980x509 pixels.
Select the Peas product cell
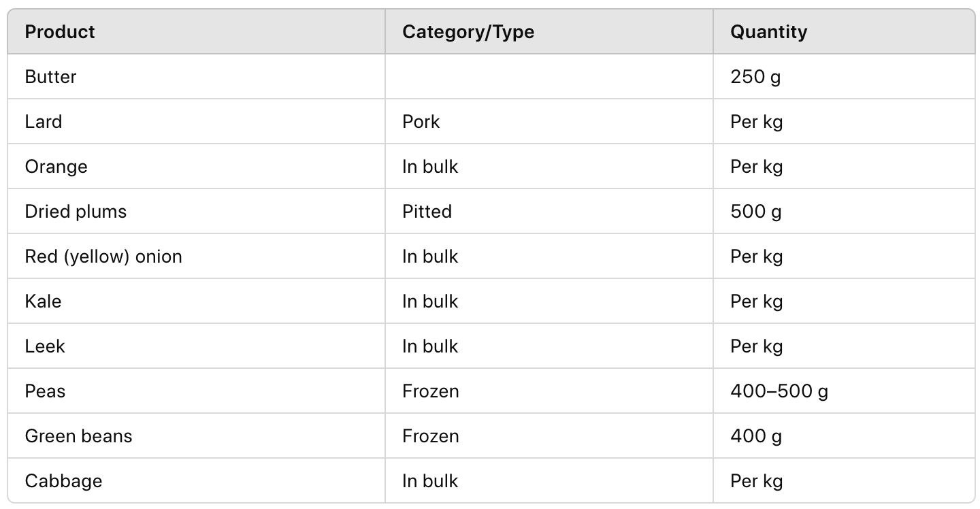click(45, 391)
